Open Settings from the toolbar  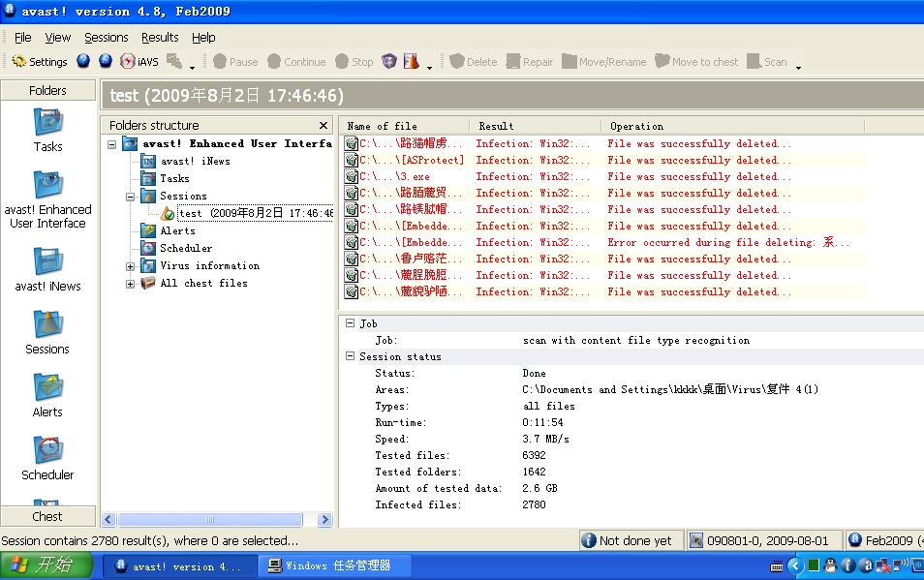click(x=40, y=62)
